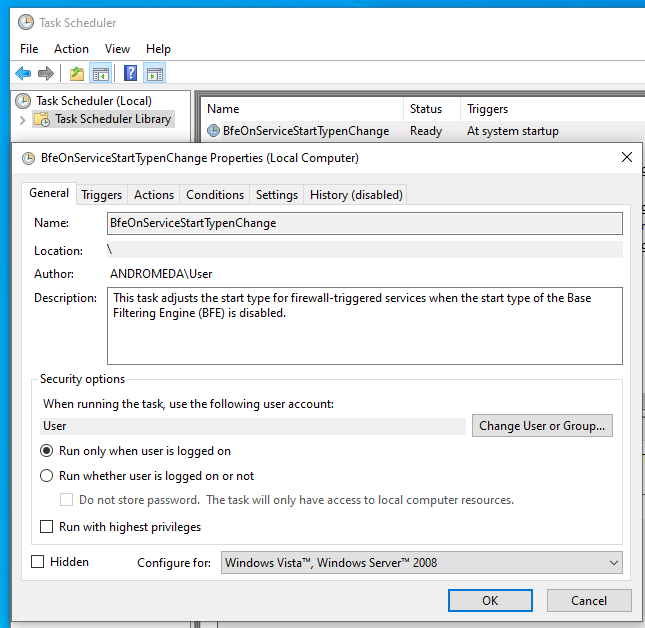This screenshot has height=628, width=645.
Task: Click the Up One Level folder icon
Action: [77, 74]
